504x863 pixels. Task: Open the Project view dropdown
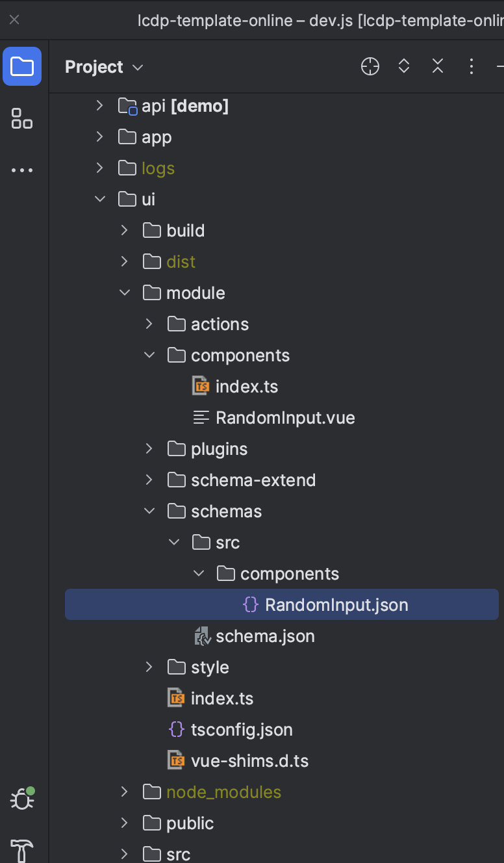point(104,67)
